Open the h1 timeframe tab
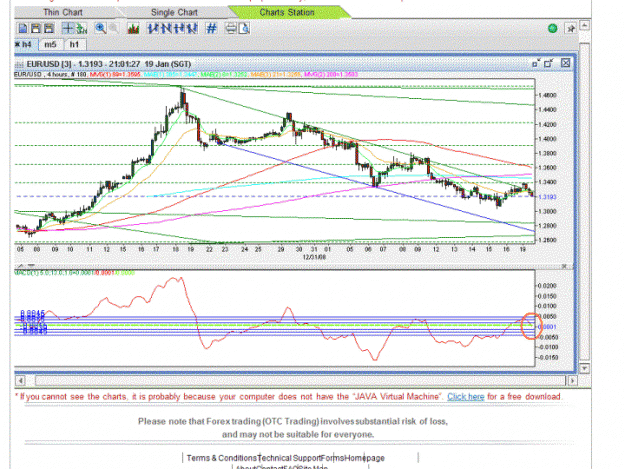 pos(75,44)
